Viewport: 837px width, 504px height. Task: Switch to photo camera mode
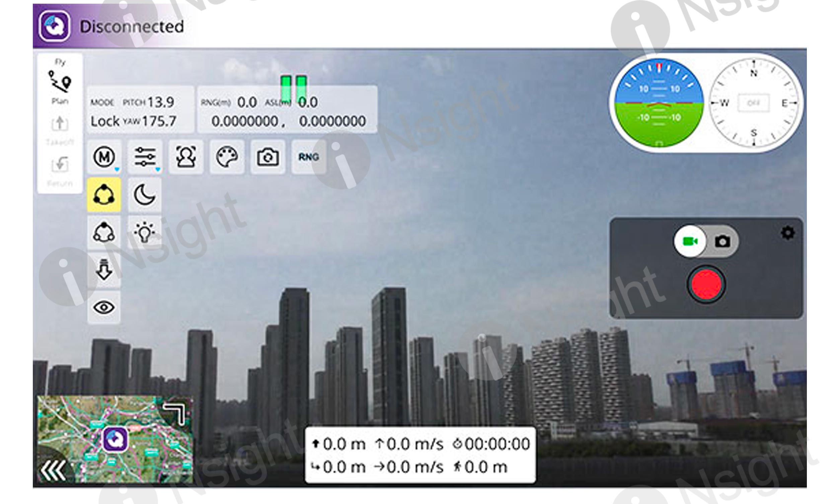click(722, 242)
